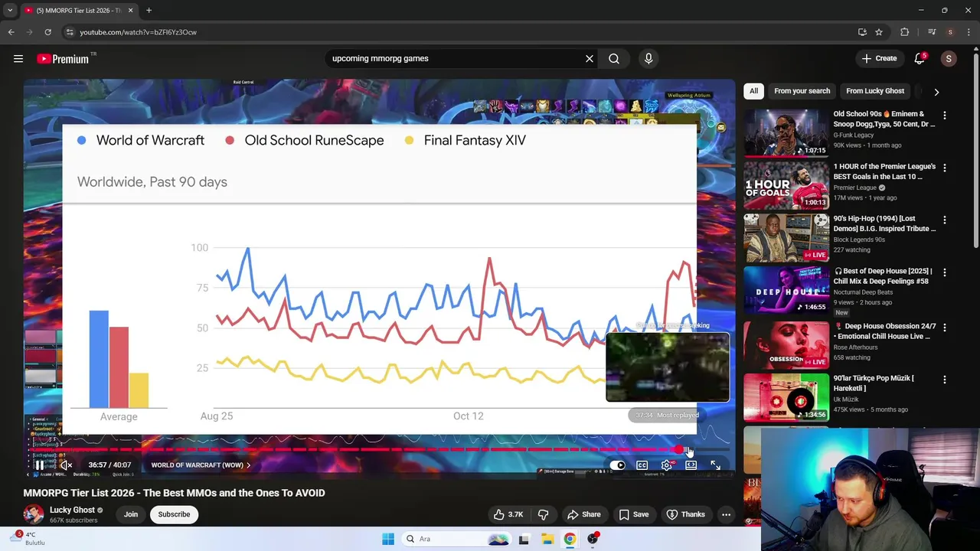Image resolution: width=980 pixels, height=551 pixels.
Task: Open Chrome media controls icon
Action: click(932, 32)
